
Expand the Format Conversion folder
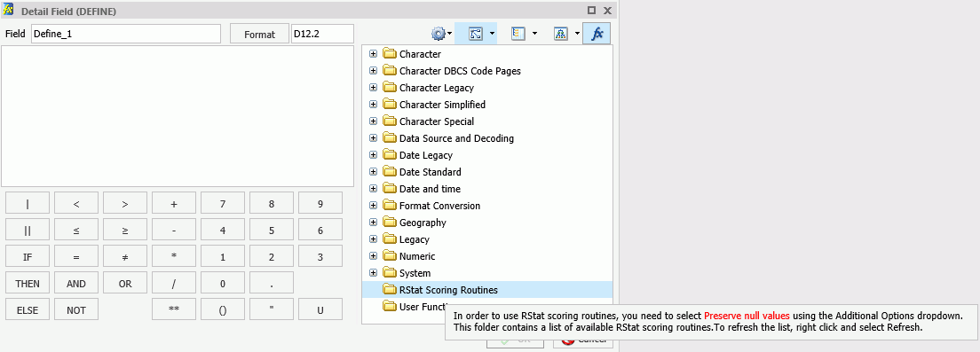(373, 206)
